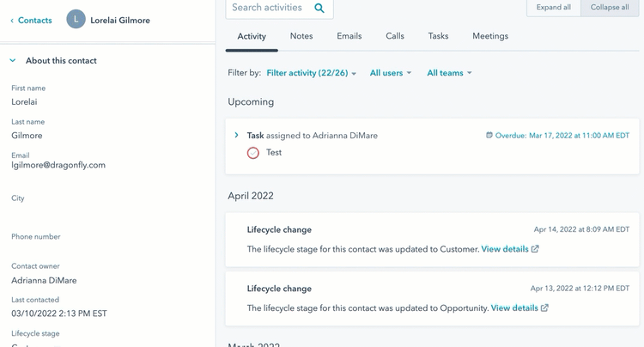Open the All teams filter dropdown
The width and height of the screenshot is (644, 347).
[x=449, y=73]
